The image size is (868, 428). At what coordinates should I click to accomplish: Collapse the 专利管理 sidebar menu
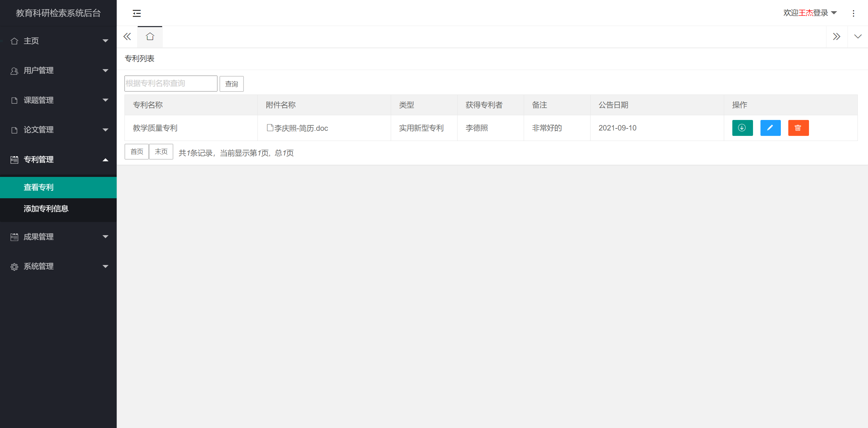[x=58, y=159]
